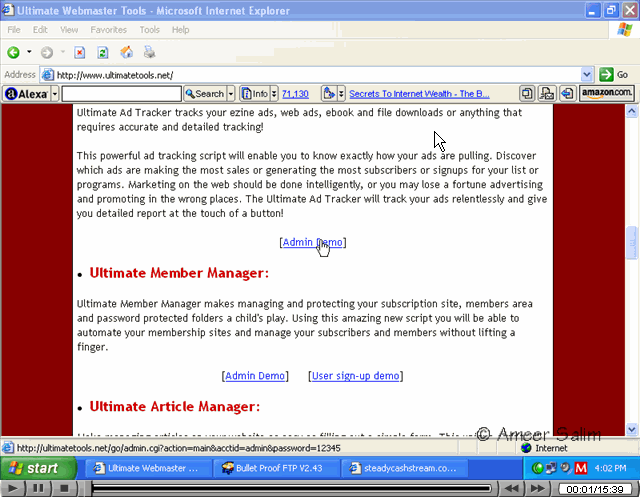
Task: Click the video Rewind button
Action: (x=512, y=488)
